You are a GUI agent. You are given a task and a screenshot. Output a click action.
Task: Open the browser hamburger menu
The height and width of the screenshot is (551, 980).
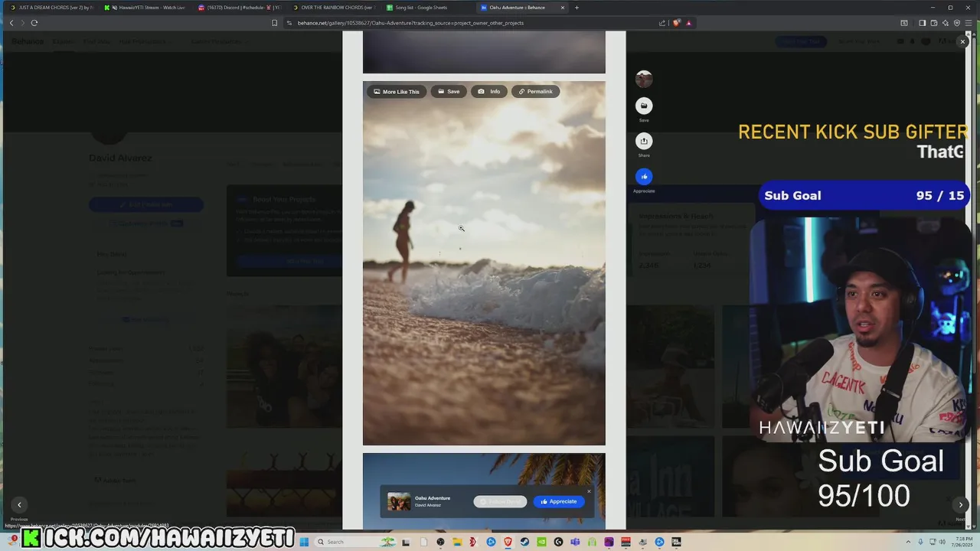click(969, 23)
